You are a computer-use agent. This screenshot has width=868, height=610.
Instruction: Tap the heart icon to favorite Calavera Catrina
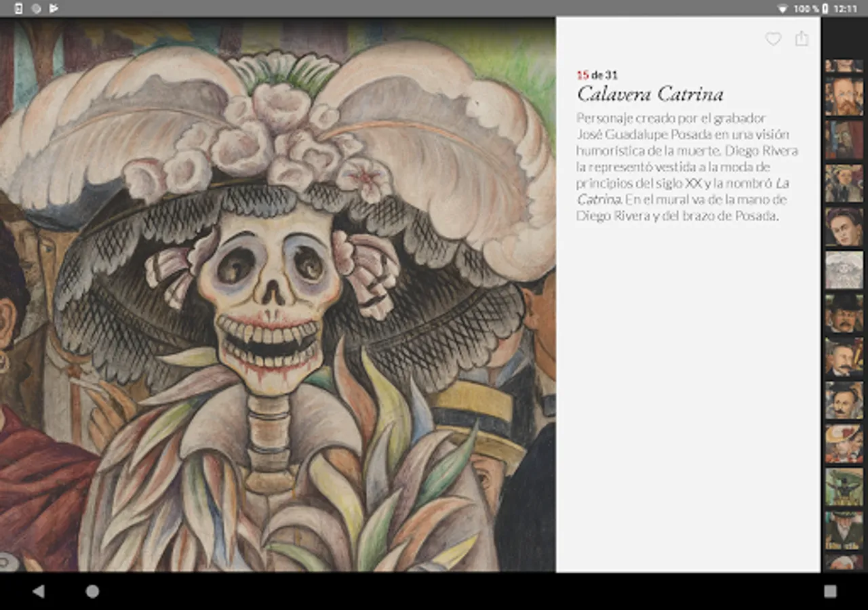coord(773,39)
